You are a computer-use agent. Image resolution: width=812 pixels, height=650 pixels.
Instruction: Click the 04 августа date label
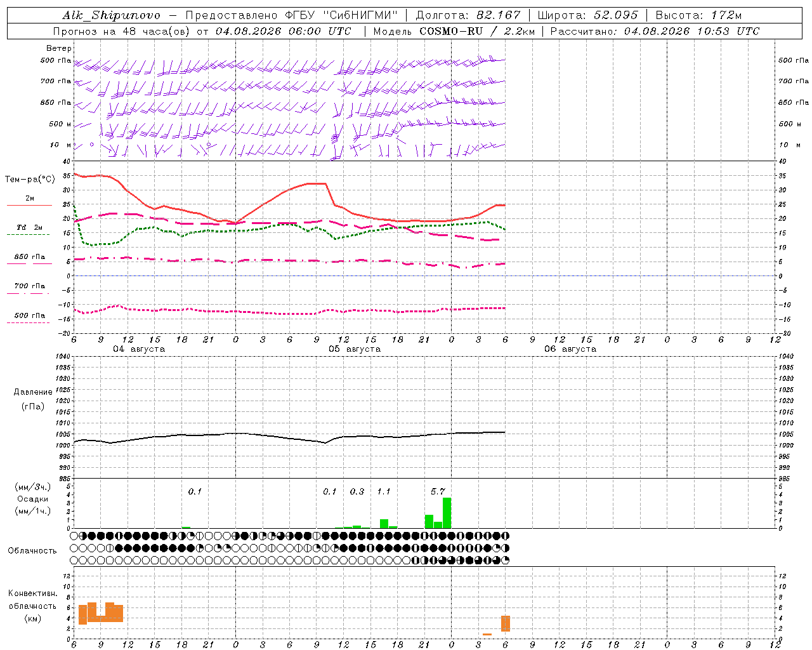[x=139, y=348]
